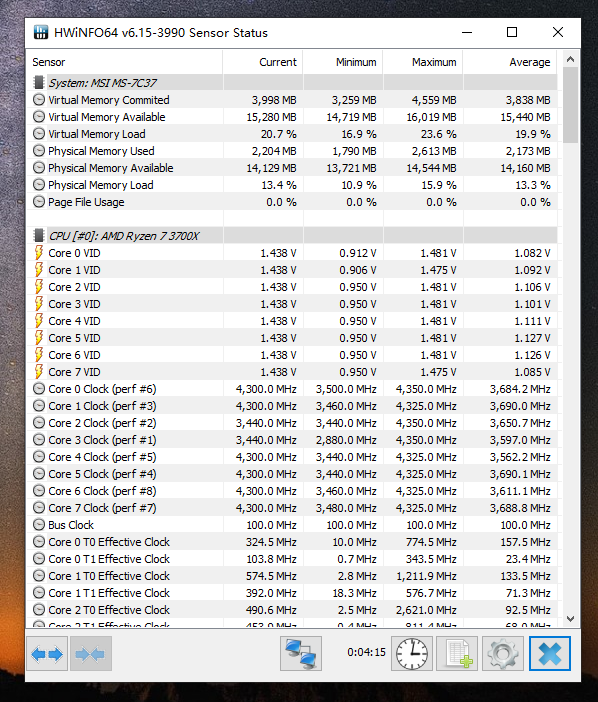Click the System MSI MS-7C37 chip icon

click(x=39, y=83)
